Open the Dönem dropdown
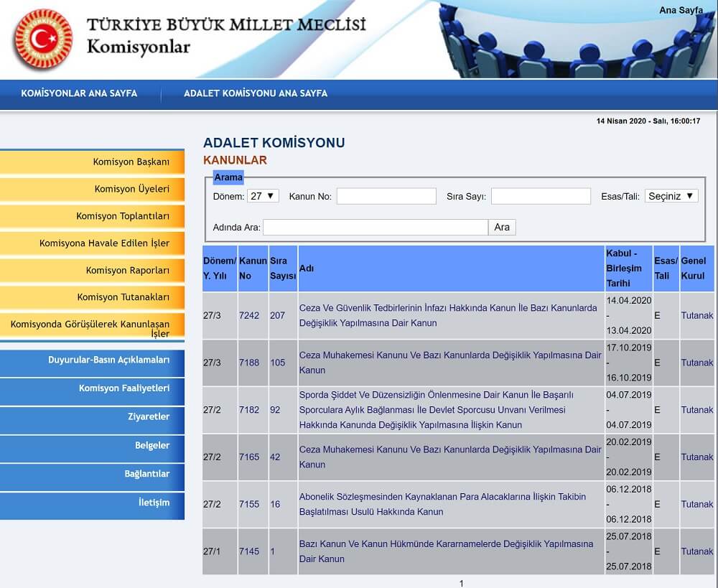 coord(263,196)
